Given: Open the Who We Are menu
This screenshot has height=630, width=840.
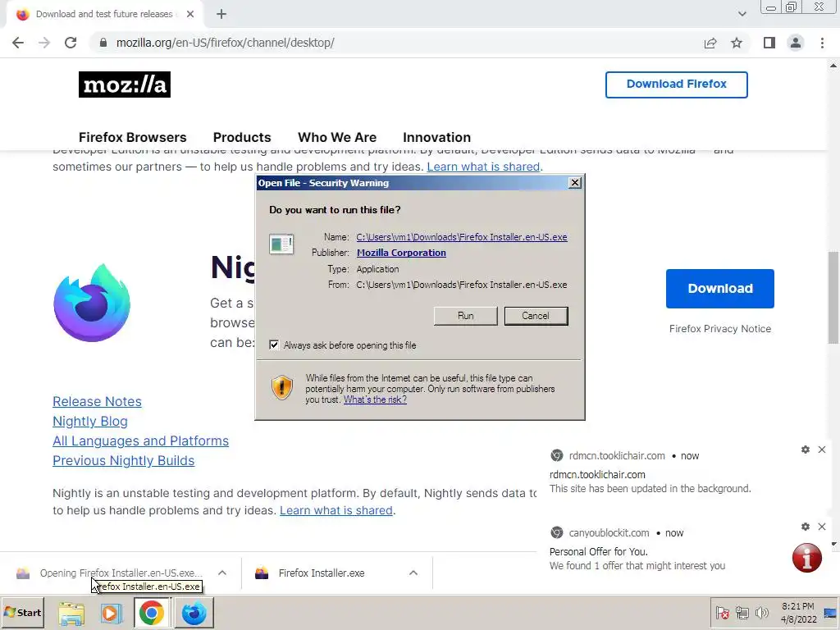Looking at the screenshot, I should click(x=337, y=137).
